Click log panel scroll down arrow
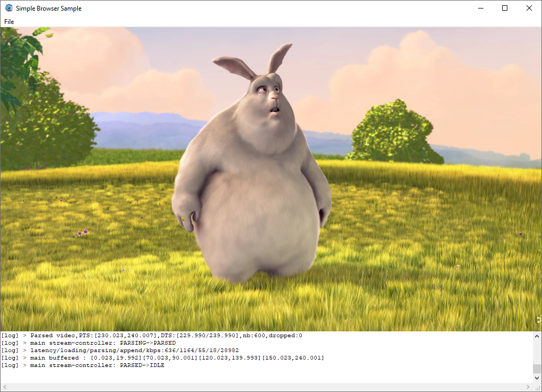This screenshot has width=542, height=392. coord(537,378)
